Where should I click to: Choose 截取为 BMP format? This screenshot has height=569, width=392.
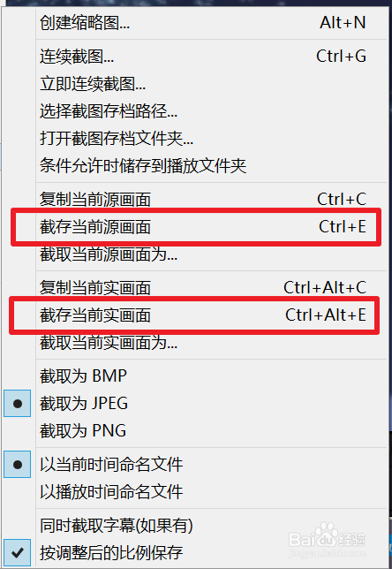[196, 376]
